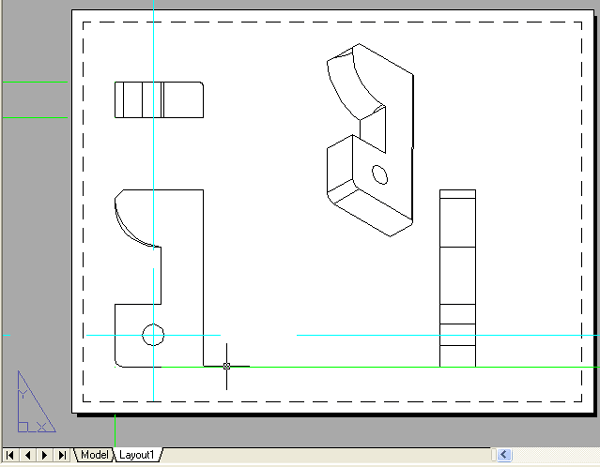Jump to the last layout tab arrow
The width and height of the screenshot is (600, 467).
tap(63, 455)
